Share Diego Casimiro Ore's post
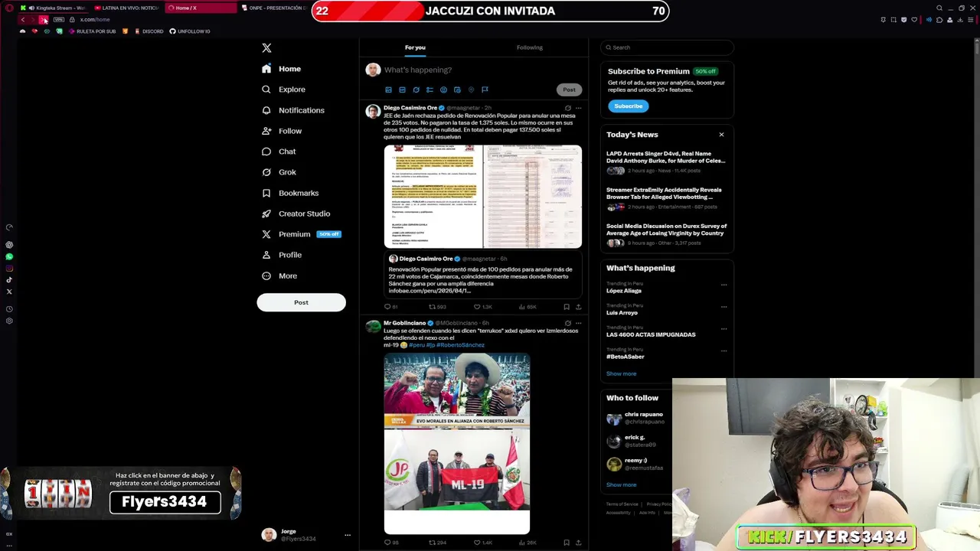The height and width of the screenshot is (551, 980). click(578, 307)
